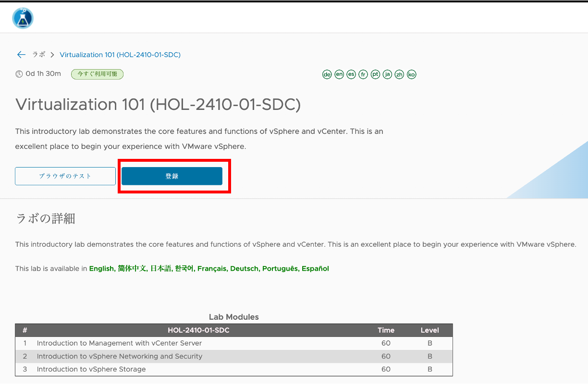The height and width of the screenshot is (384, 588).
Task: Click the 今すぐ利用可能 status badge
Action: [98, 74]
